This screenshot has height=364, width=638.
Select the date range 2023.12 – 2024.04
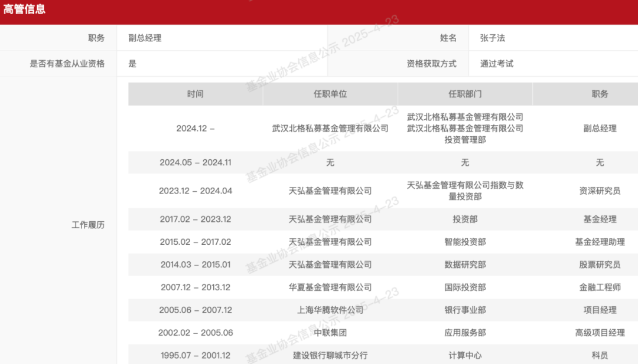coord(196,191)
